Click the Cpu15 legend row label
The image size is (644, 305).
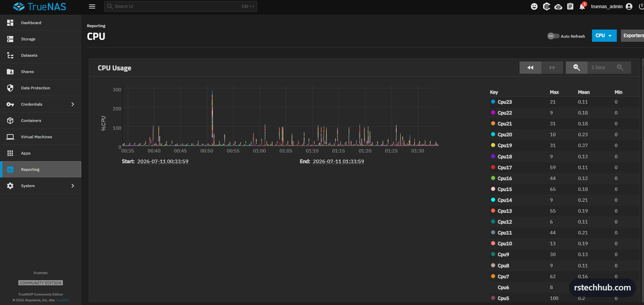pyautogui.click(x=505, y=189)
